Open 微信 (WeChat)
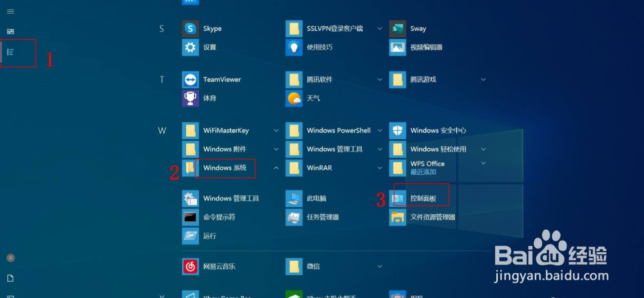Viewport: 644px width, 298px height. 313,266
